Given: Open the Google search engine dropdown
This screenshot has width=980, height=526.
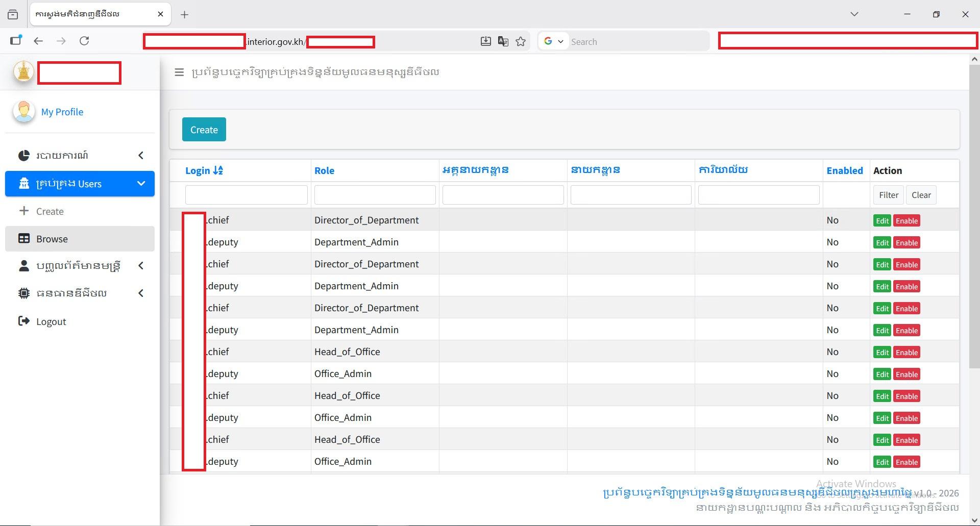Looking at the screenshot, I should pyautogui.click(x=553, y=41).
